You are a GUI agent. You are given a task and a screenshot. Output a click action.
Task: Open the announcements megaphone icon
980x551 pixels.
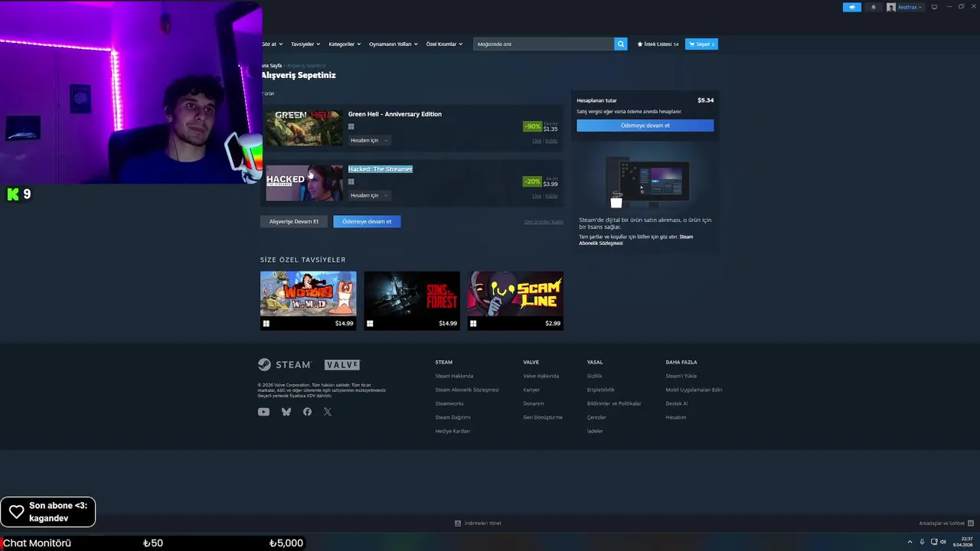851,7
